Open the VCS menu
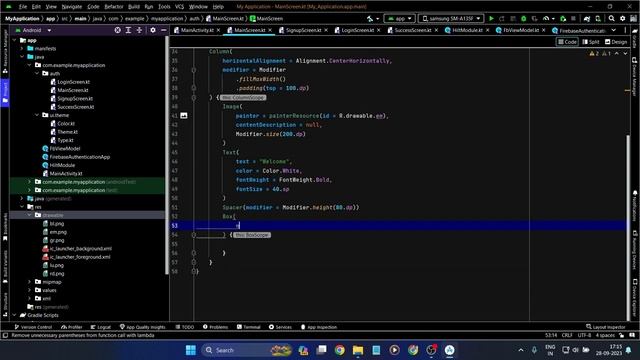The image size is (640, 360). coord(179,7)
